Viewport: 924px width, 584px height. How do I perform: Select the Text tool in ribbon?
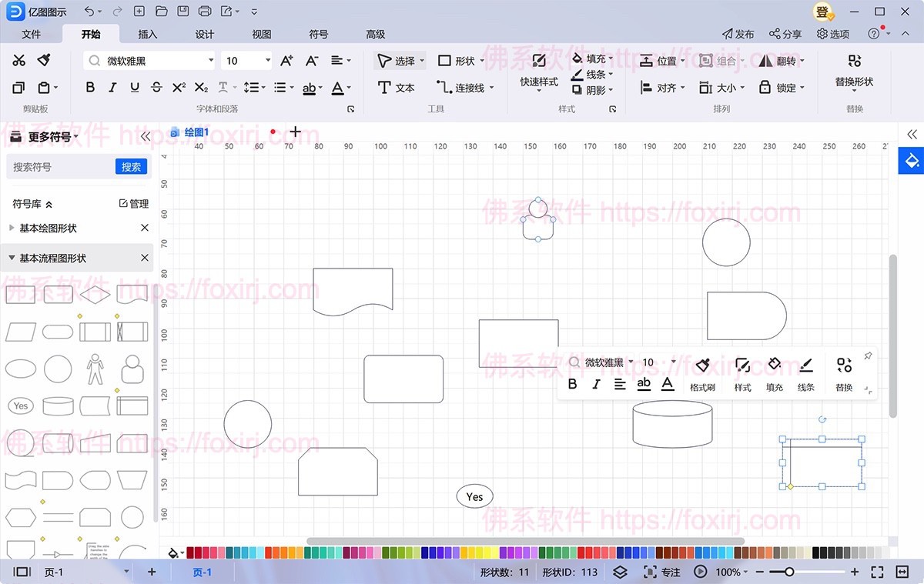(x=397, y=88)
